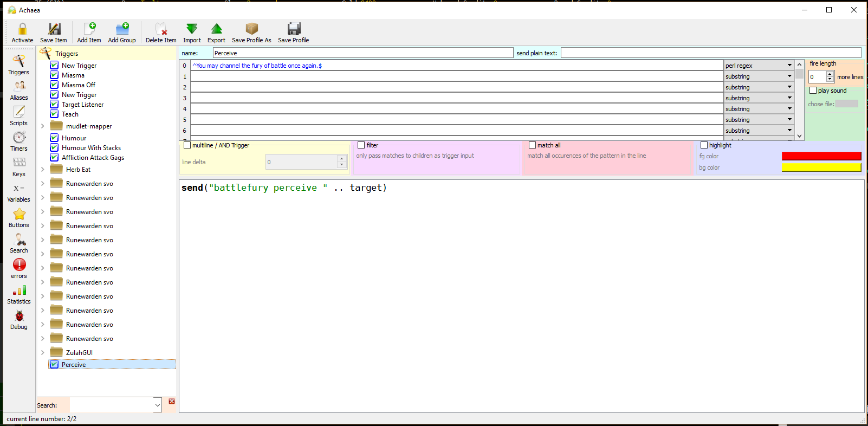Open pattern row 2 substring dropdown
The height and width of the screenshot is (426, 868).
[x=759, y=87]
